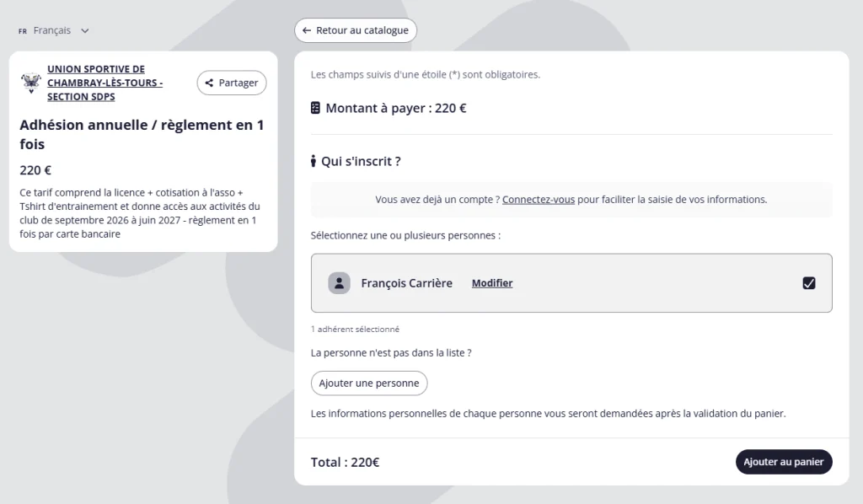The height and width of the screenshot is (504, 863).
Task: Add membership with Ajouter au panier
Action: click(x=784, y=462)
